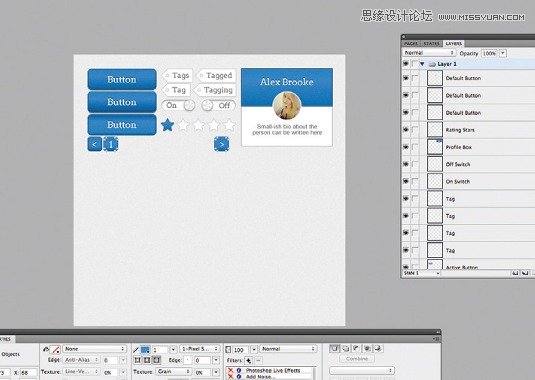Switch to the States tab
The image size is (535, 380).
point(432,44)
